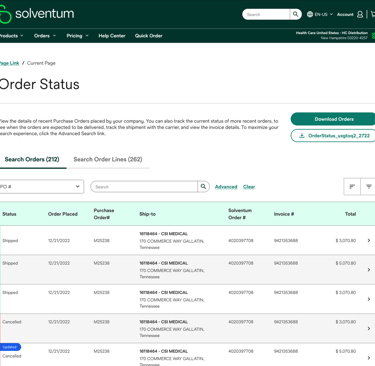Click the header search input field
The image size is (375, 366).
pos(266,14)
